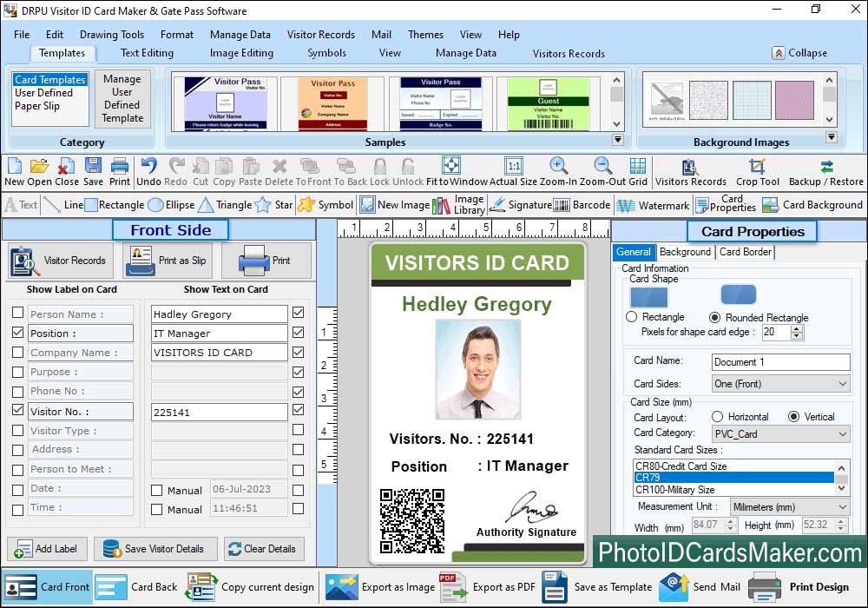Open the Background tab in Card Properties
The image size is (868, 608).
click(685, 252)
